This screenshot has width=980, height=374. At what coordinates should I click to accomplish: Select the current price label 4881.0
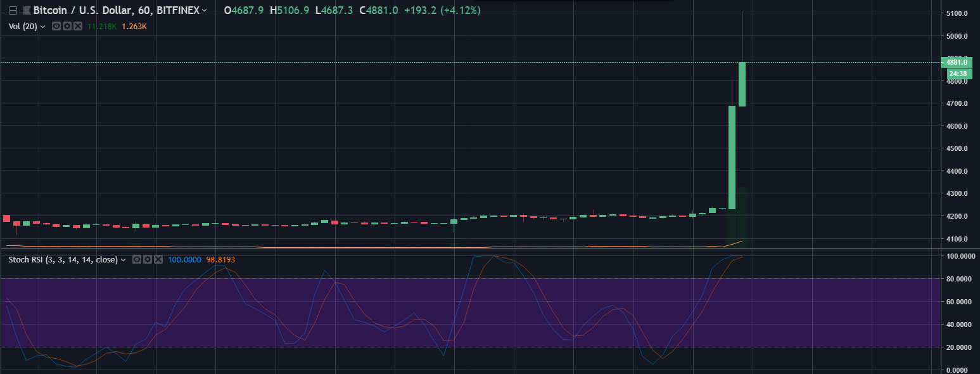coord(959,62)
